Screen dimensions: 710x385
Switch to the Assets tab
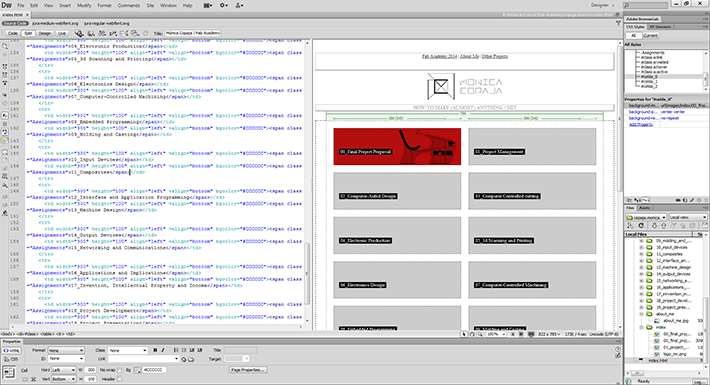pos(644,208)
